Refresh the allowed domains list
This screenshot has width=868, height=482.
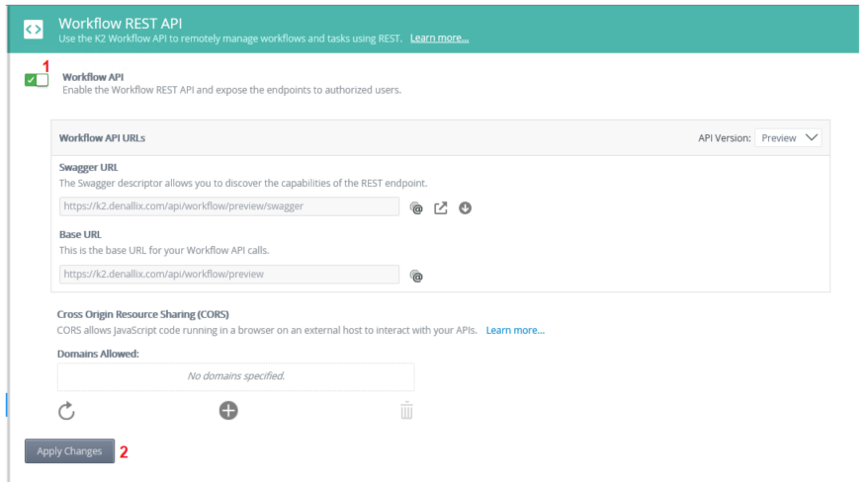click(x=67, y=410)
